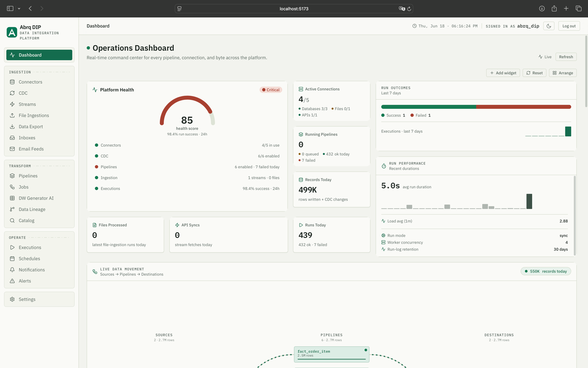The width and height of the screenshot is (588, 368).
Task: Click the DW Generator AI table icon
Action: pyautogui.click(x=12, y=198)
